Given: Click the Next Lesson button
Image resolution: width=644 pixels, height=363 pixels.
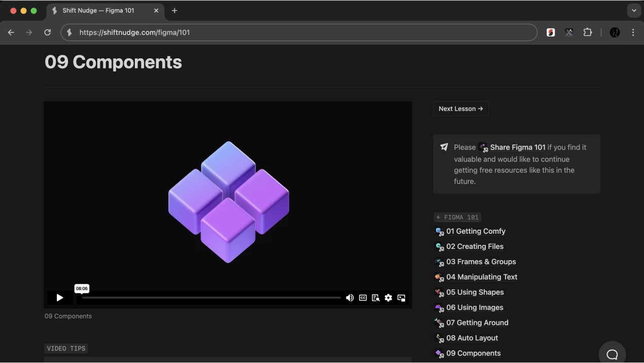Looking at the screenshot, I should 461,108.
